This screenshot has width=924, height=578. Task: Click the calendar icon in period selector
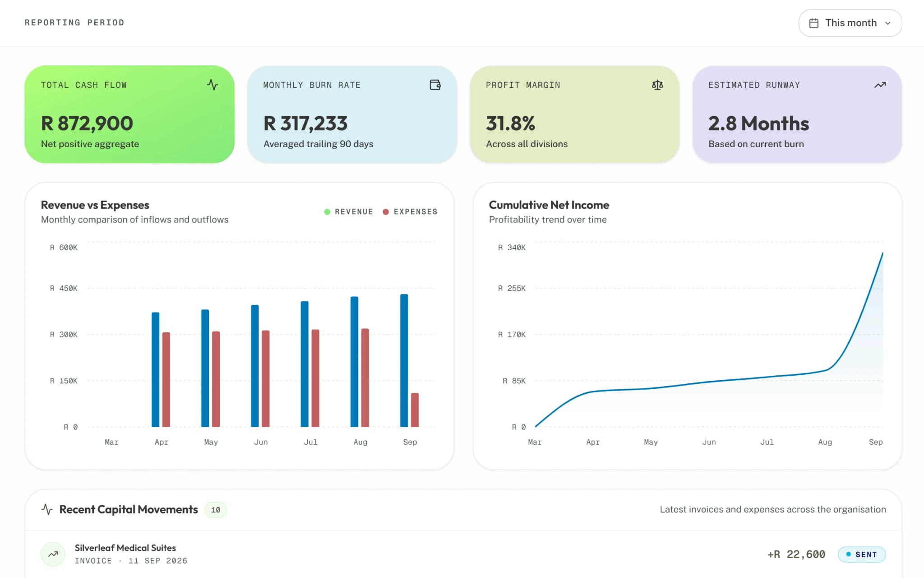813,23
